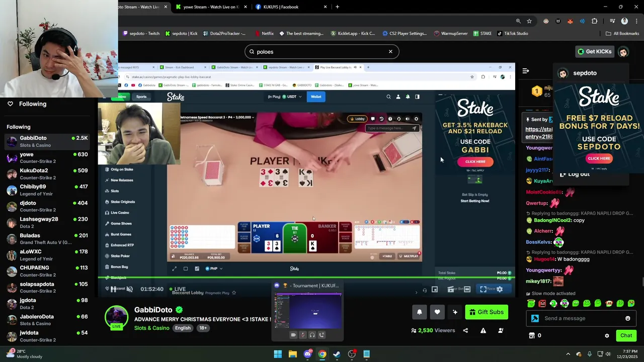Viewport: 644px width, 362px height.
Task: Collapse chat with the arrow icon
Action: [x=525, y=71]
